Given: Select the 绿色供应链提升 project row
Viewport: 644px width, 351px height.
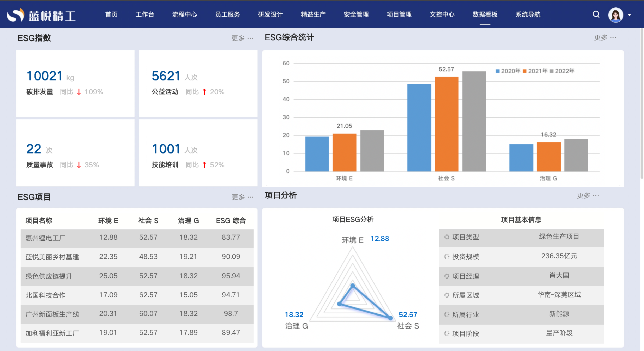Looking at the screenshot, I should pyautogui.click(x=137, y=276).
